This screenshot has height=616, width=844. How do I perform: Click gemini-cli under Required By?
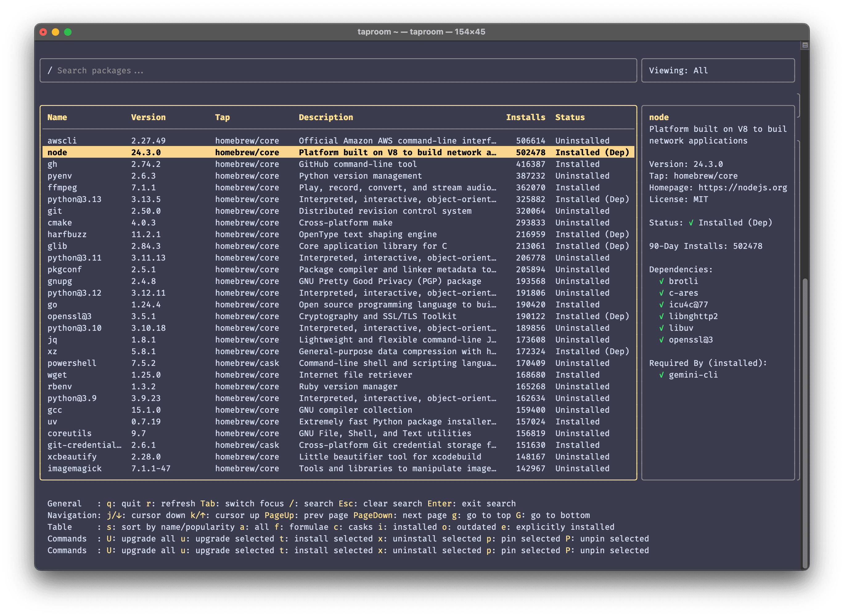coord(693,375)
